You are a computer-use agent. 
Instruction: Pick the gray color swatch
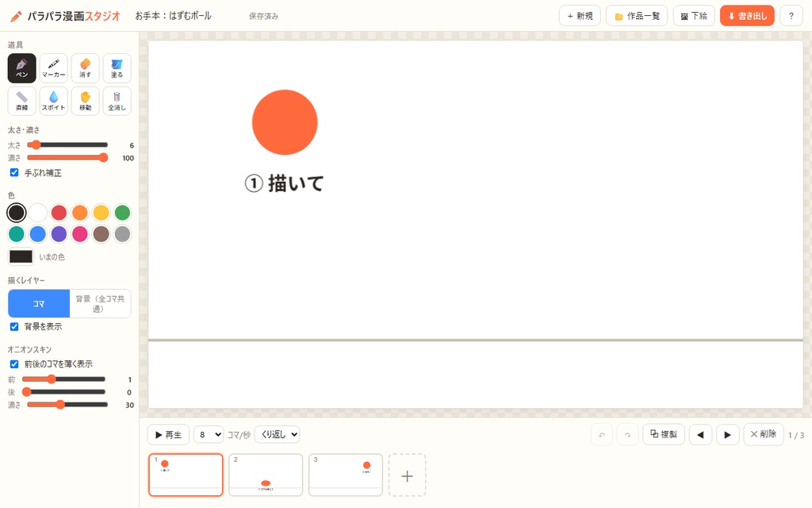pyautogui.click(x=122, y=234)
